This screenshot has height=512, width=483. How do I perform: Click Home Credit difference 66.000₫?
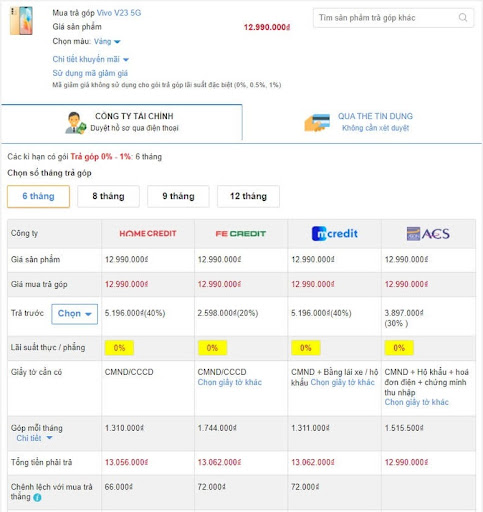(x=119, y=487)
